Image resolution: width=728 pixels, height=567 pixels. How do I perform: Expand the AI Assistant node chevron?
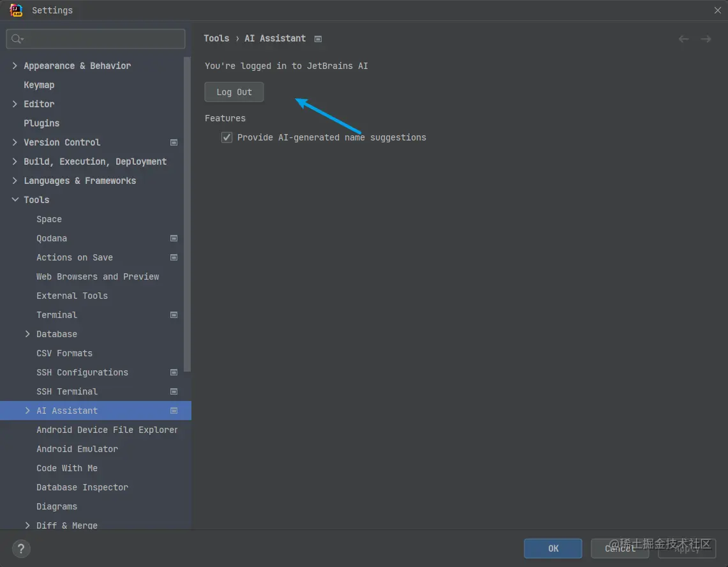pos(27,411)
